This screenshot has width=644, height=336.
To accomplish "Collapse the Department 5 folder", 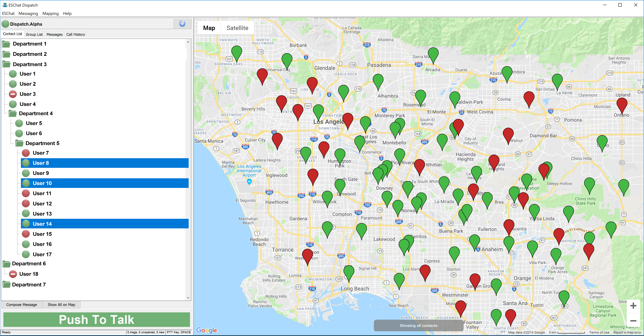I will 19,143.
